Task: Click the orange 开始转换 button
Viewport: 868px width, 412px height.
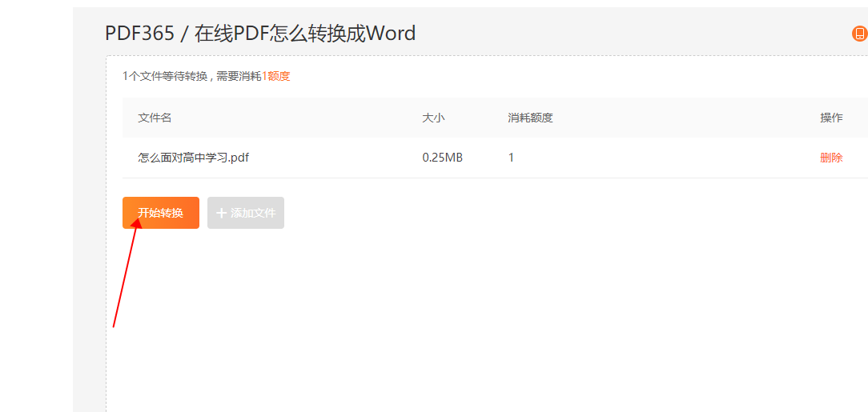Action: [160, 212]
